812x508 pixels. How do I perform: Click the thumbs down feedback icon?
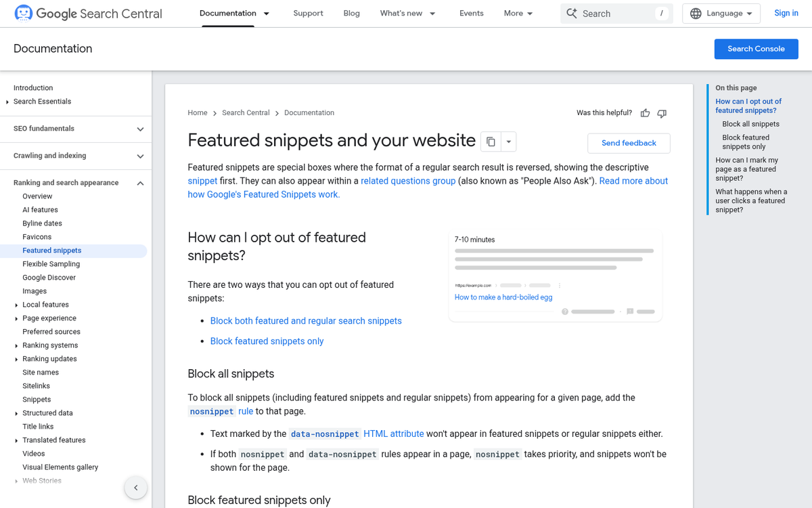(x=662, y=113)
